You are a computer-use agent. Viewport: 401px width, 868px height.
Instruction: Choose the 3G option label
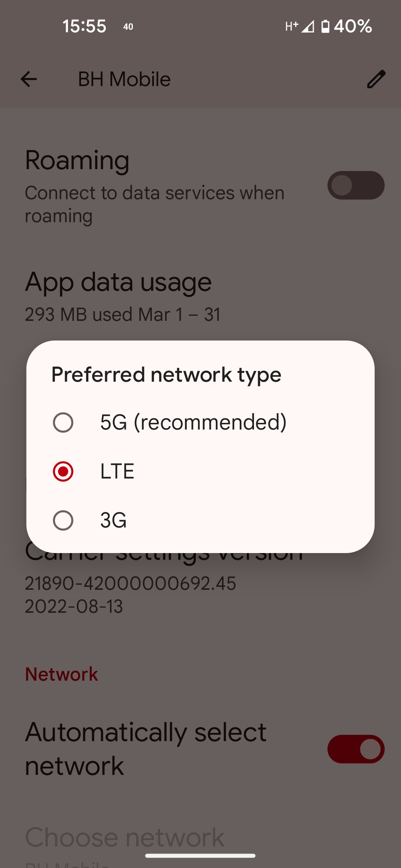click(114, 520)
